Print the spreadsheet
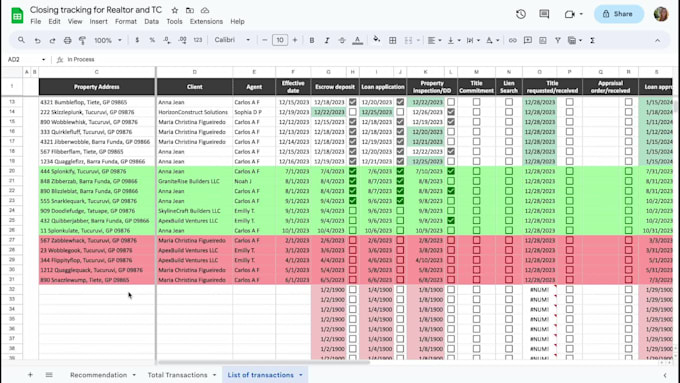The height and width of the screenshot is (383, 680). [x=67, y=40]
